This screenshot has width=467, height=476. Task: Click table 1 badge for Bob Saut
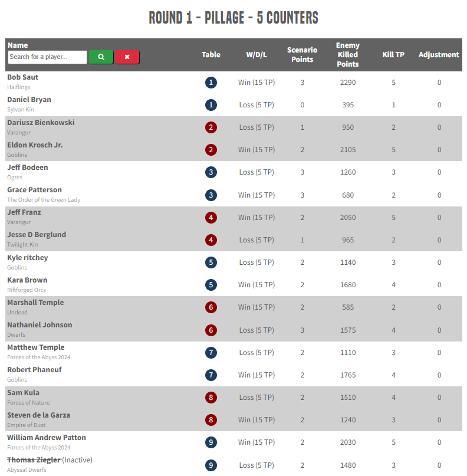point(211,83)
